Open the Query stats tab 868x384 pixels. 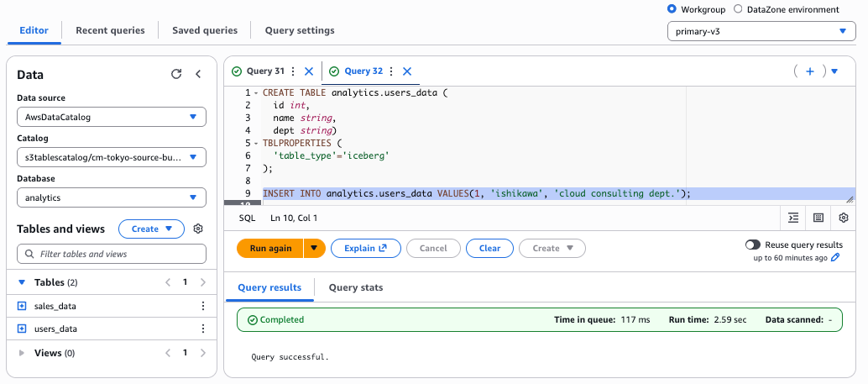tap(356, 287)
